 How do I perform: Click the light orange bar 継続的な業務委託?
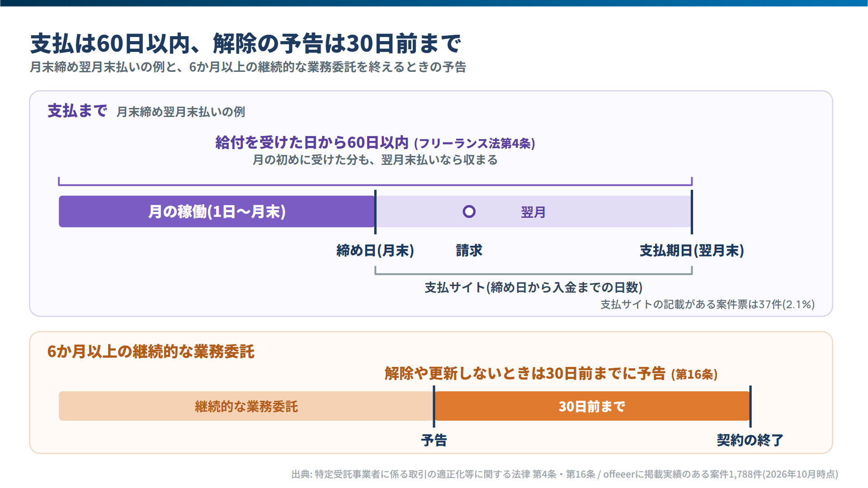click(x=246, y=406)
